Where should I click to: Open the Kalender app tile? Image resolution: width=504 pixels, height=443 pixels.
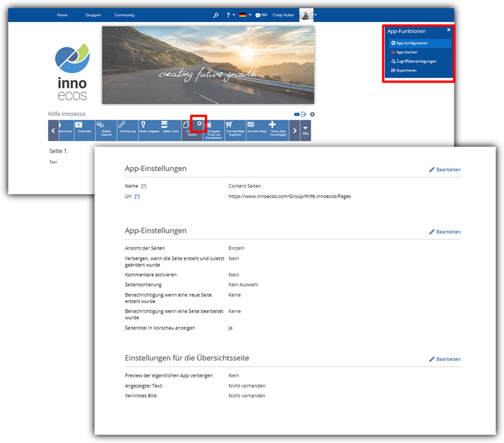[x=84, y=129]
